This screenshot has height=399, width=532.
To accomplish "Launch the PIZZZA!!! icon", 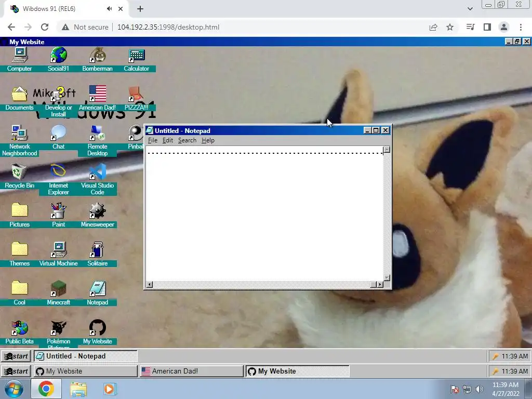I will point(137,98).
